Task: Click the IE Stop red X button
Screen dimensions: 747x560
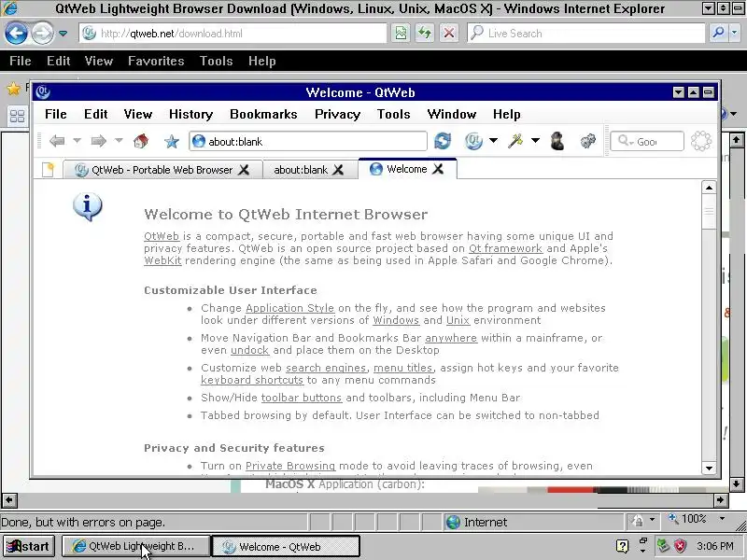Action: [x=449, y=34]
